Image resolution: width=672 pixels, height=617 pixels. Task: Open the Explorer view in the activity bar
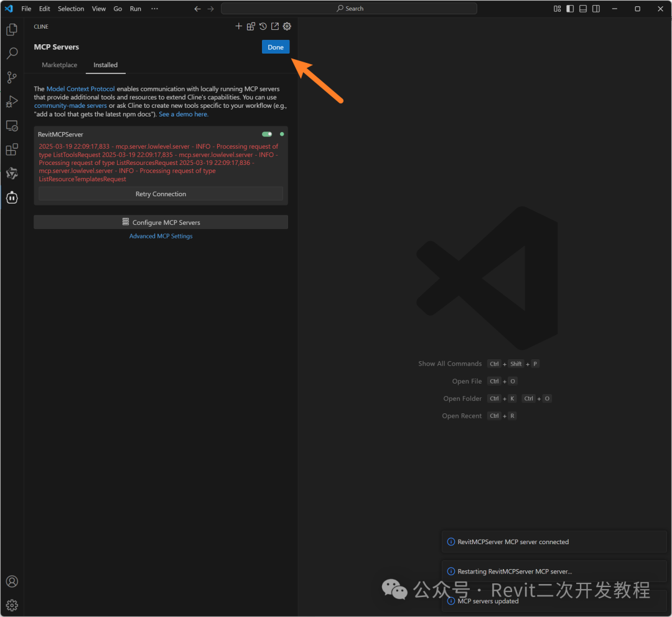[12, 30]
